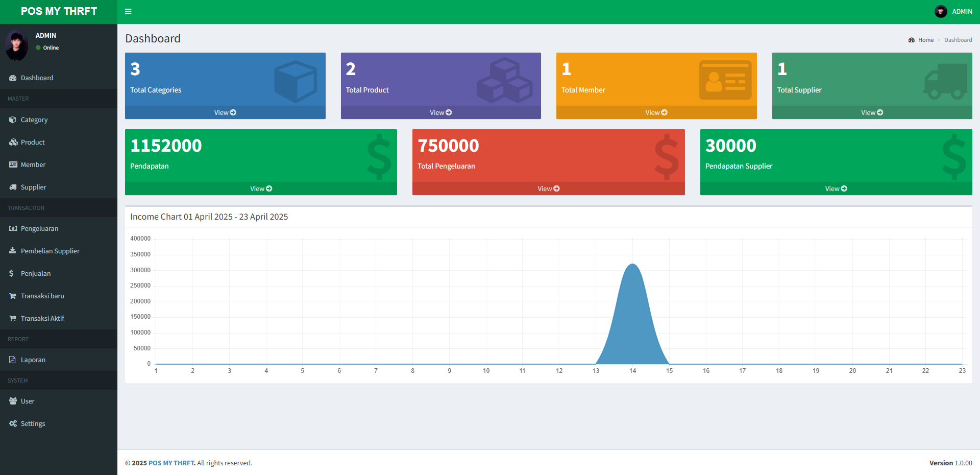Go to Product page in sidebar
980x475 pixels.
[x=33, y=142]
